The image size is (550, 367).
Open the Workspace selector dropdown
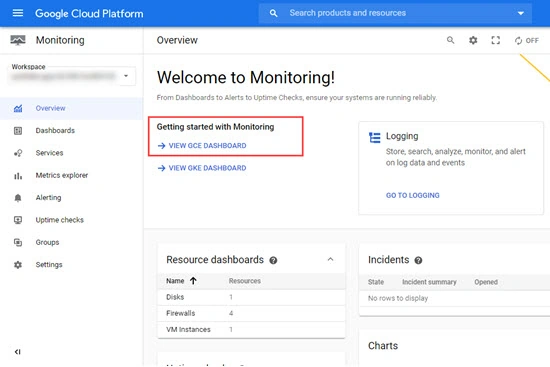coord(72,76)
